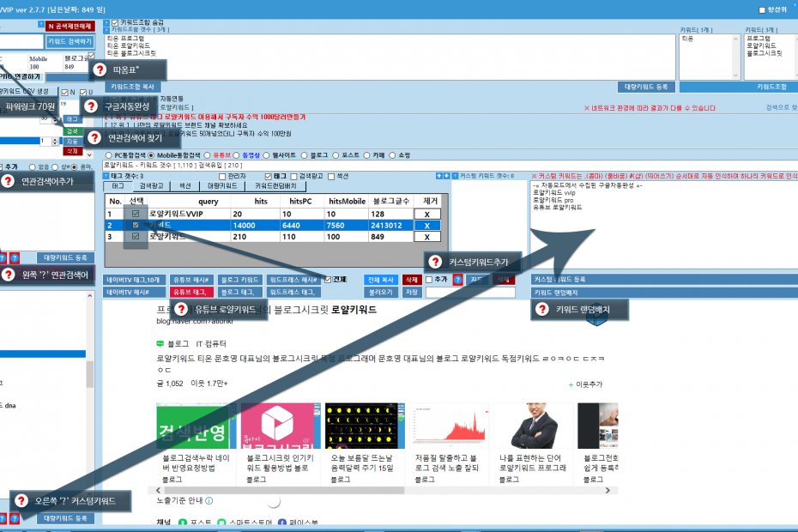Click up arrow icon near 커스텀 키워드 갯수
The height and width of the screenshot is (532, 798).
click(438, 176)
